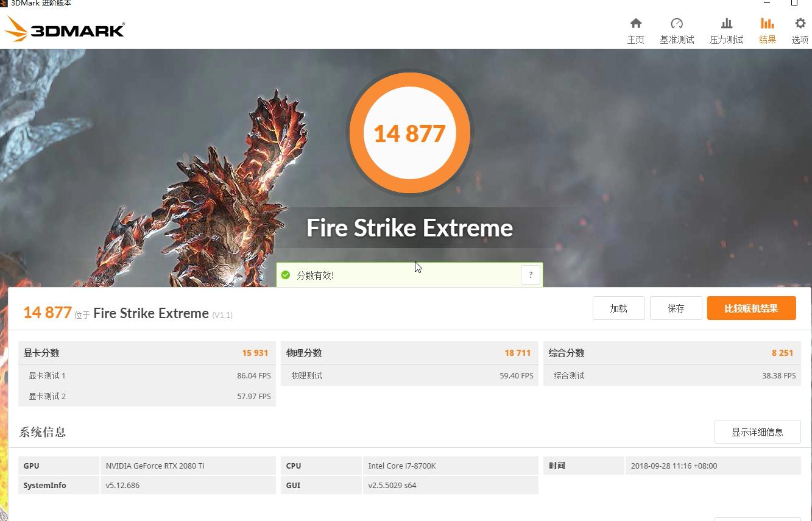Click the v5.12.686 SystemInfo value
Screen dimensions: 812x521
122,485
